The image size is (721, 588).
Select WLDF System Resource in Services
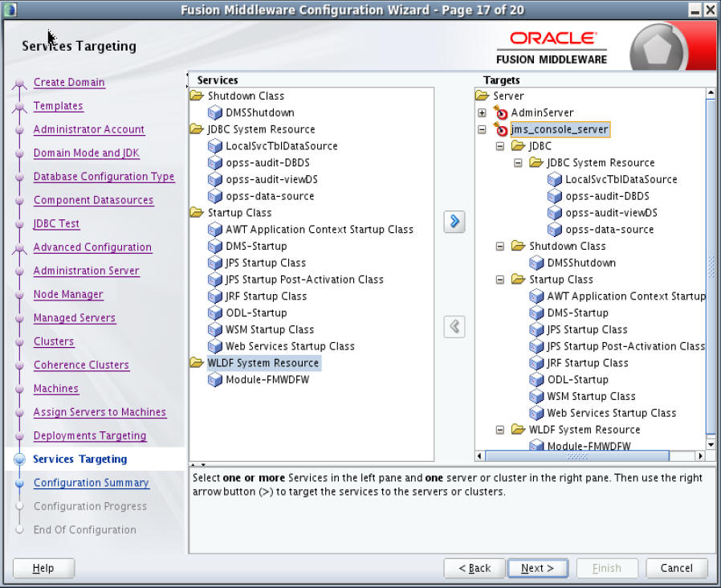pos(263,363)
